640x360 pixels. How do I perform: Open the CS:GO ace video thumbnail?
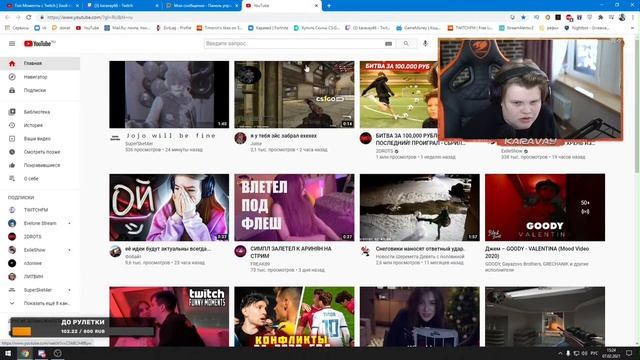coord(294,95)
